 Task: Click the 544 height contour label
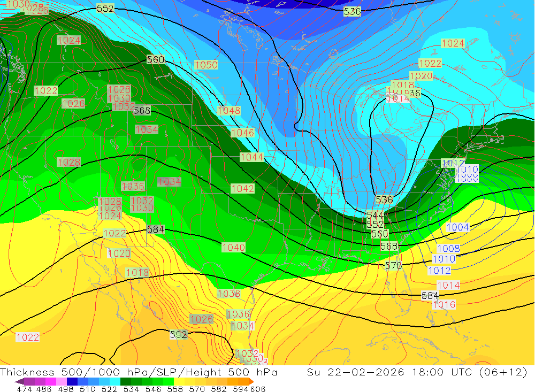(375, 216)
